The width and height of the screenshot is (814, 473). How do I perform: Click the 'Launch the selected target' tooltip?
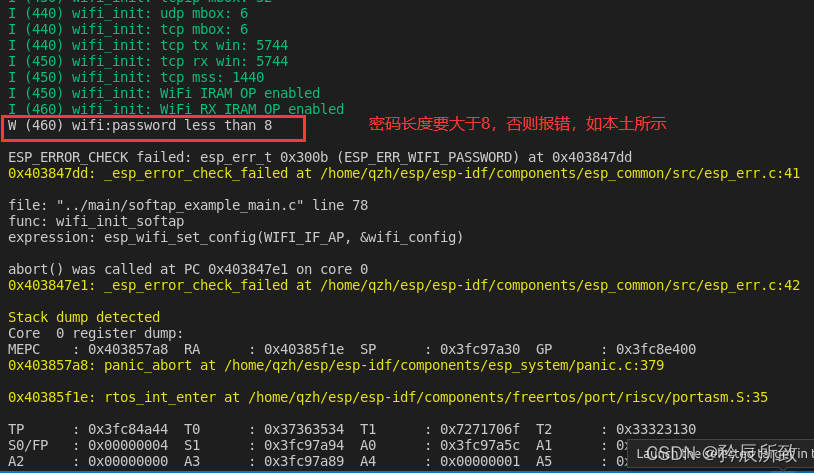tap(721, 454)
